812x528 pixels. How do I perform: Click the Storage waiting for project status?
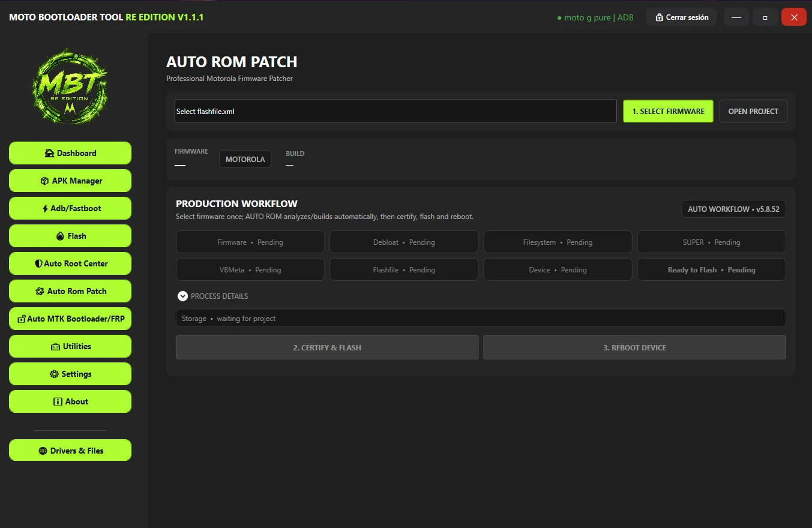pyautogui.click(x=481, y=318)
